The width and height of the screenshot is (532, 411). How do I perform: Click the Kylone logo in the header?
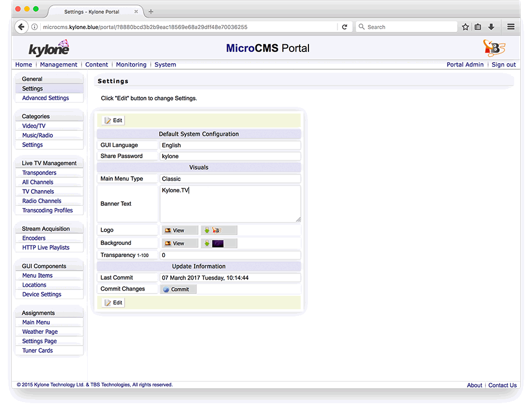(47, 48)
